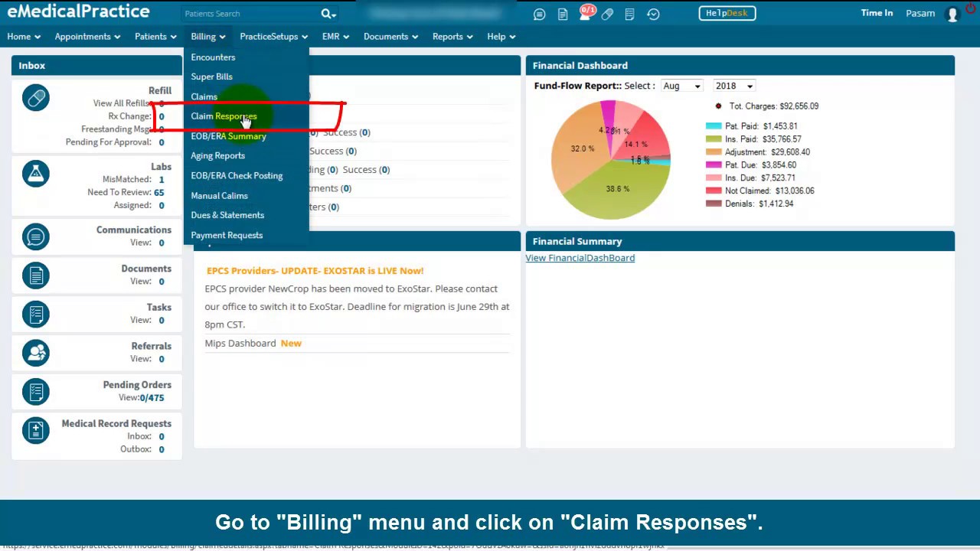Select Encounters from Billing menu
The image size is (980, 551).
pos(213,57)
